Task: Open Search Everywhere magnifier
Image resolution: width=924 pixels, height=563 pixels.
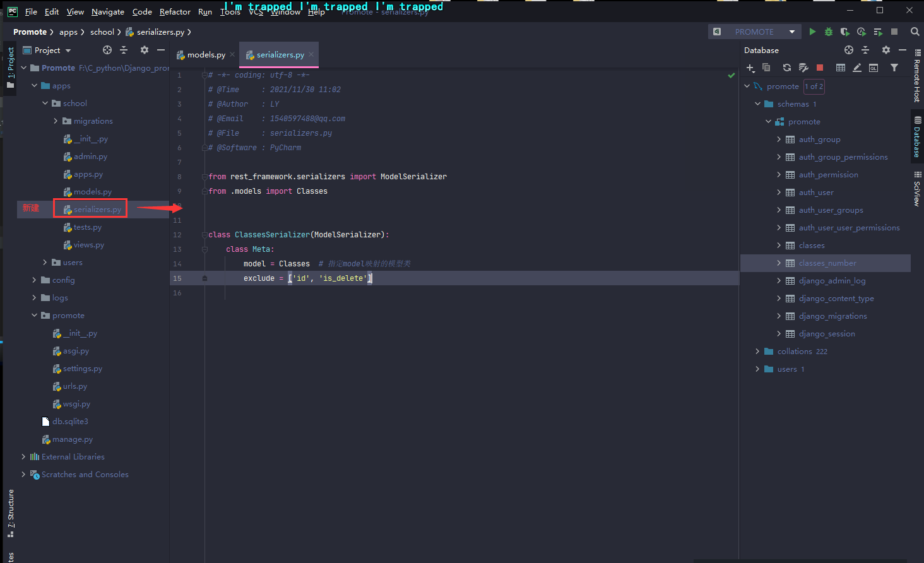Action: [x=915, y=32]
